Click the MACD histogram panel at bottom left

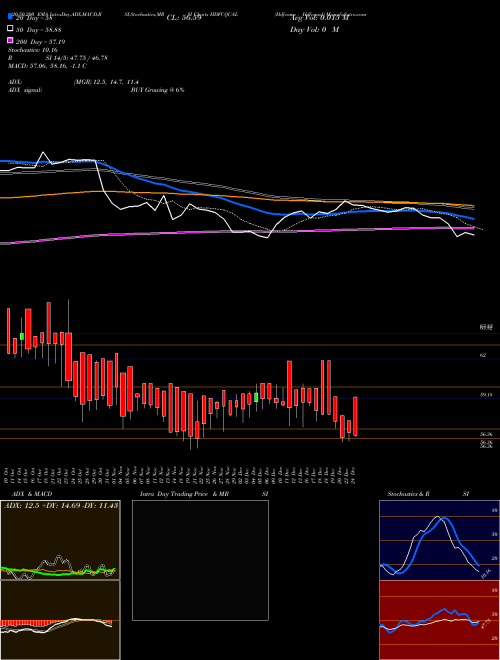60,620
